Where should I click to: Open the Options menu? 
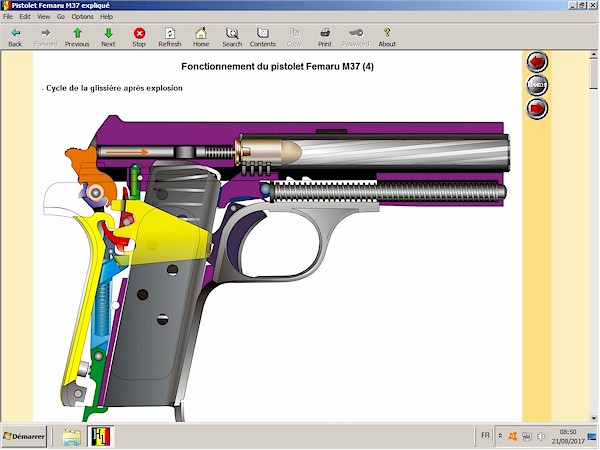point(82,16)
